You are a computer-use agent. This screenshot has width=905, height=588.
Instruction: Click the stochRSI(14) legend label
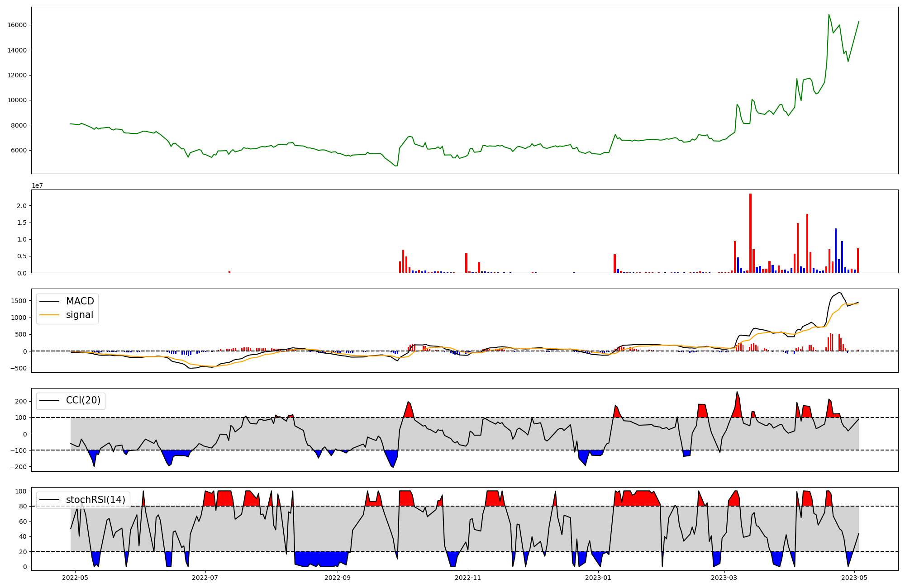point(95,499)
